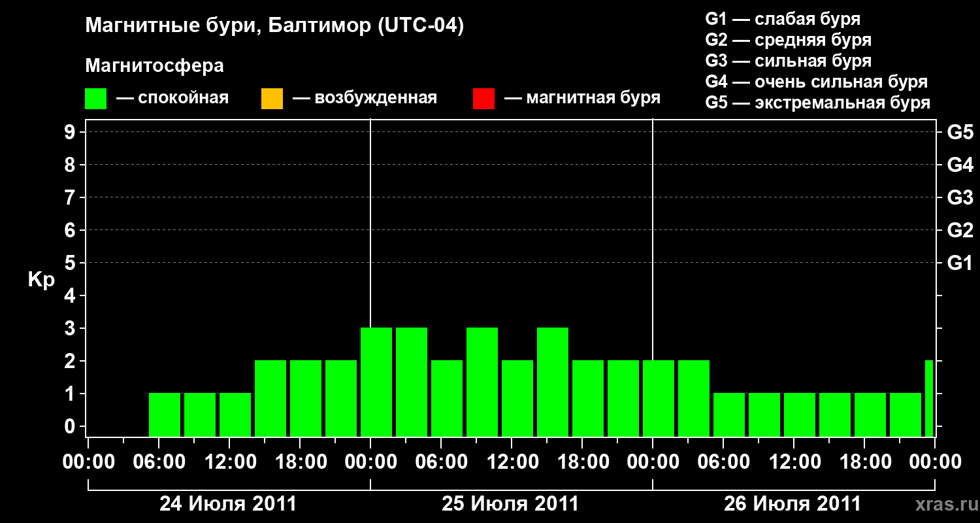Image resolution: width=980 pixels, height=523 pixels.
Task: Click the Kp 2 bar above 18:00, 25 July
Action: (x=588, y=398)
